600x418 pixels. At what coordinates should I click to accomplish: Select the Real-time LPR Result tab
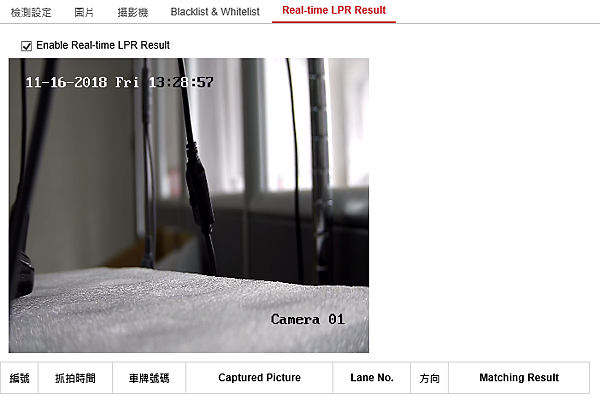pyautogui.click(x=334, y=11)
